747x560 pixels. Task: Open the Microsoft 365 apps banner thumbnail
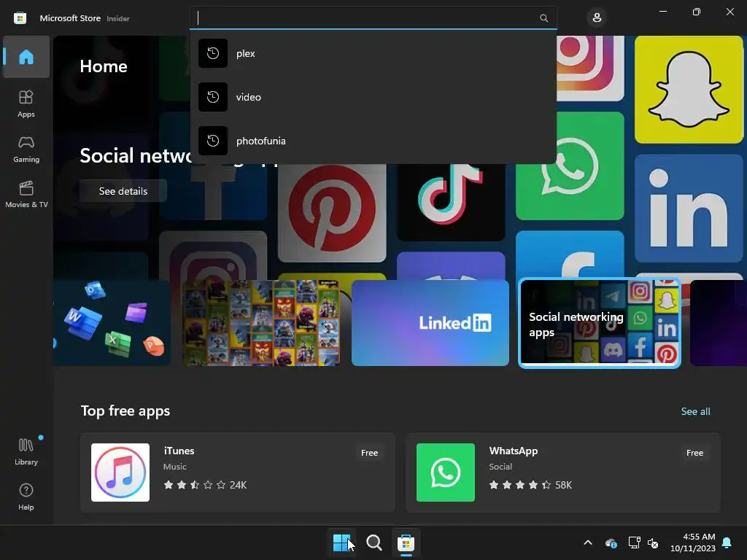pyautogui.click(x=112, y=323)
